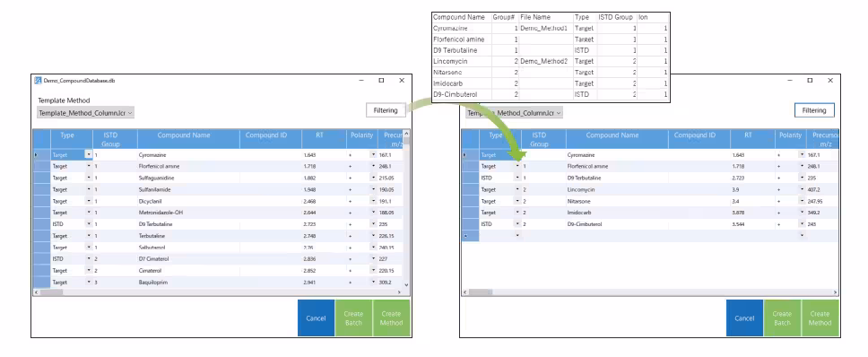Open template method combo box in Lincomycin window
The width and height of the screenshot is (868, 357).
click(514, 113)
